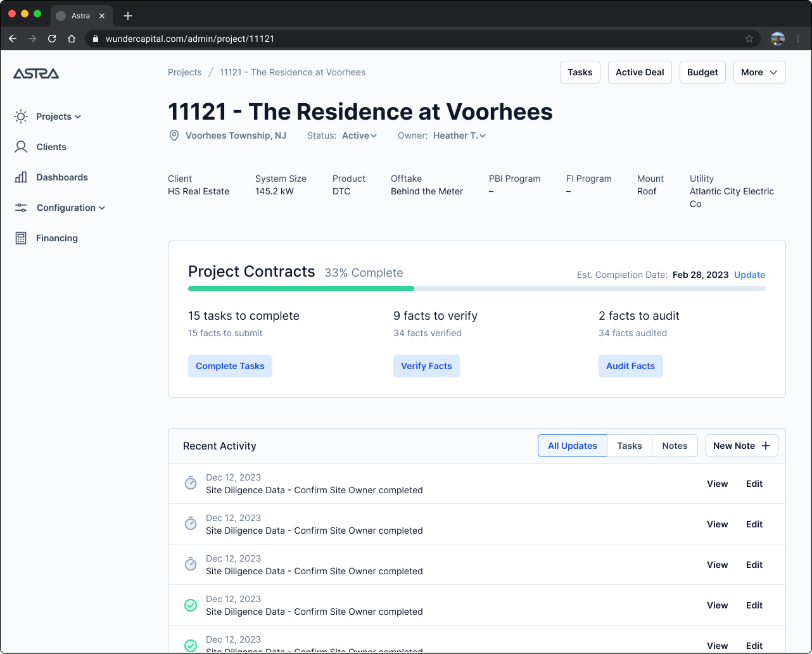Image resolution: width=812 pixels, height=654 pixels.
Task: Click the Projects sun icon
Action: (x=21, y=116)
